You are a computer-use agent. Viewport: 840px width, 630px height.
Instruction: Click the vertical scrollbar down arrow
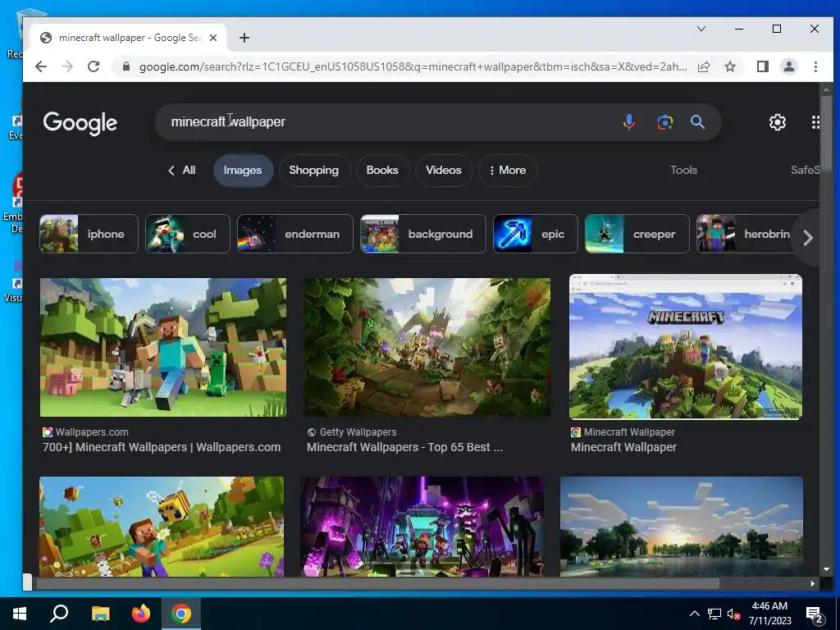[826, 569]
